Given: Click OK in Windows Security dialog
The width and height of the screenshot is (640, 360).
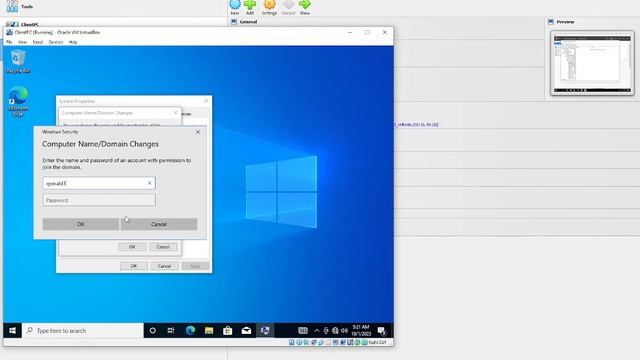Looking at the screenshot, I should point(81,224).
